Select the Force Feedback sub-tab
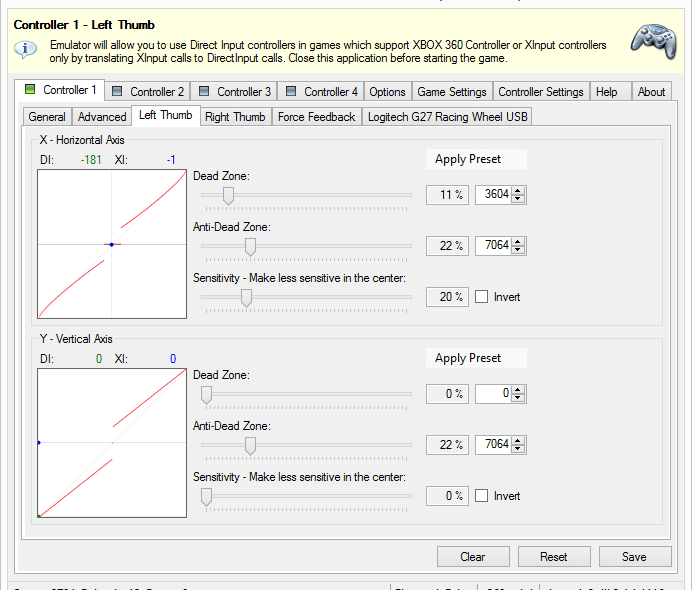Viewport: 692px width, 590px height. (316, 116)
